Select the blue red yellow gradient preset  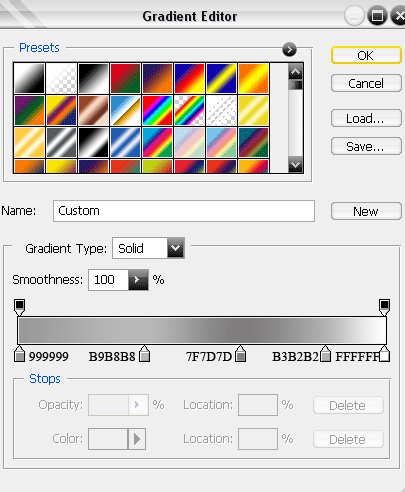coord(189,78)
